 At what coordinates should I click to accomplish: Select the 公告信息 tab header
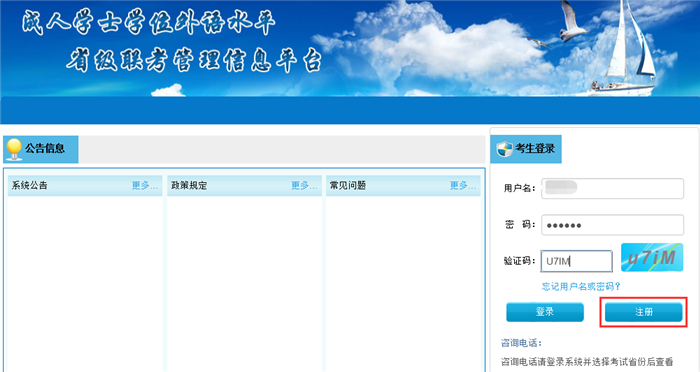41,149
